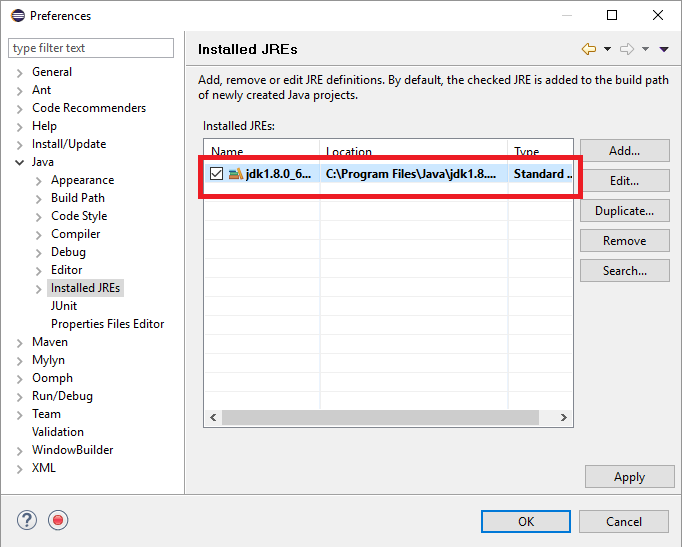
Task: Select the Installed JREs tree item
Action: 85,288
